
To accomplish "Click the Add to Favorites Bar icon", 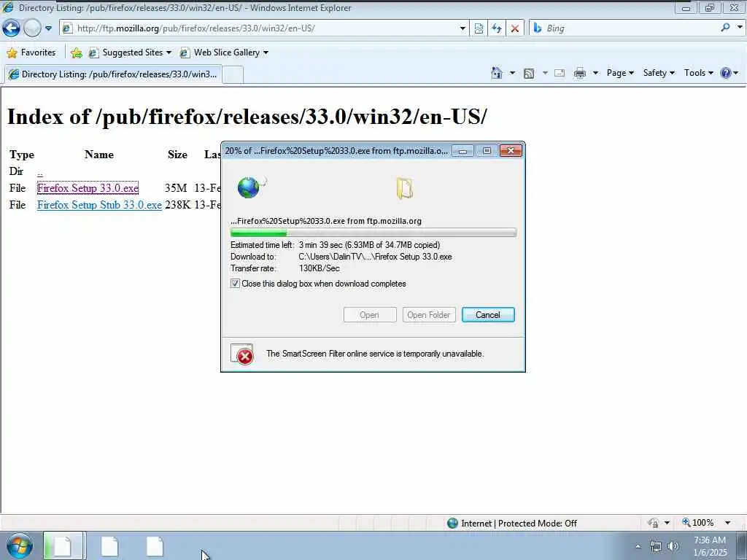I will tap(76, 52).
